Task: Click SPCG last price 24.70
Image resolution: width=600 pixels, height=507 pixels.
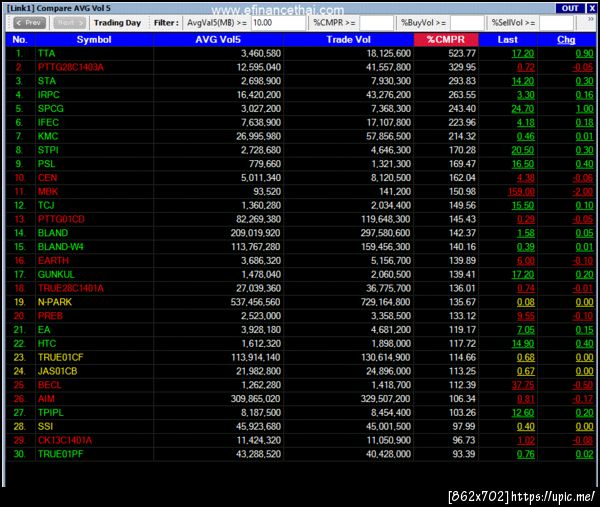Action: [523, 109]
